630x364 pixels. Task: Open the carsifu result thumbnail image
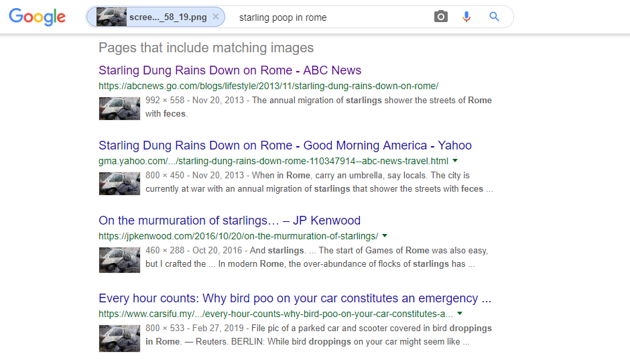[x=119, y=339]
